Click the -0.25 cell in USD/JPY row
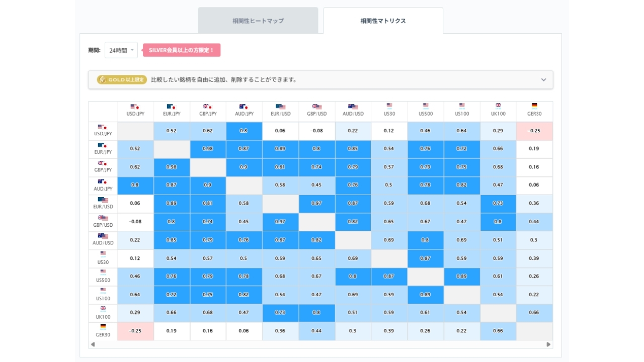 point(534,131)
